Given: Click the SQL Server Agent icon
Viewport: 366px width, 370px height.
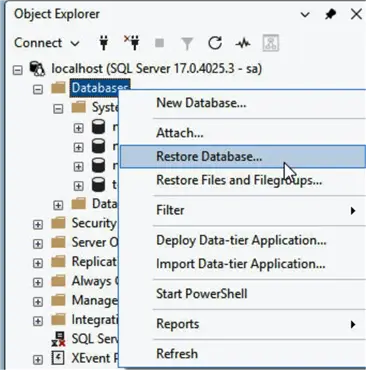Looking at the screenshot, I should [58, 339].
